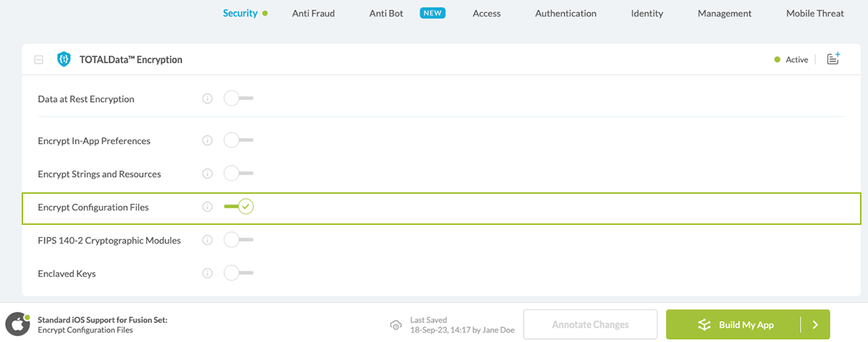Click the Last Saved cloud icon
This screenshot has height=342, width=868.
[395, 325]
